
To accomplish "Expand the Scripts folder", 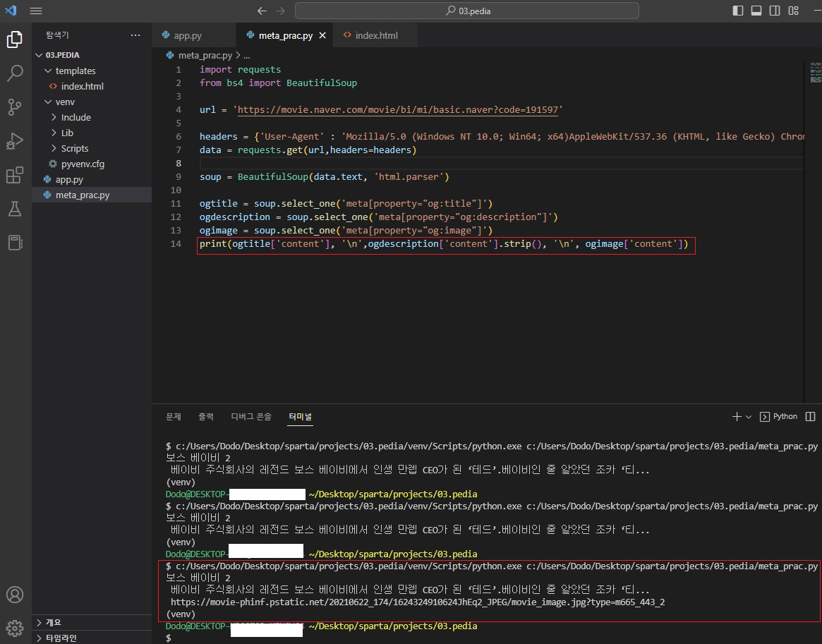I will pos(92,148).
